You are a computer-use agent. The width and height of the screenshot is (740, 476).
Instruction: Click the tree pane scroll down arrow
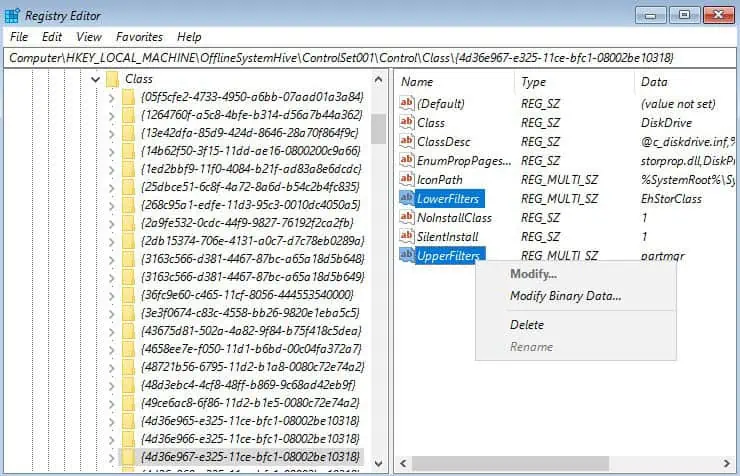click(x=378, y=464)
